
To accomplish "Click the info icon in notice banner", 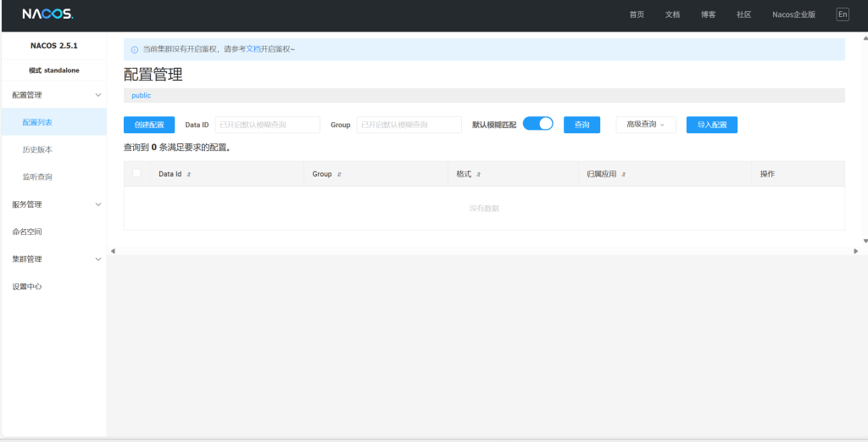I will point(134,49).
